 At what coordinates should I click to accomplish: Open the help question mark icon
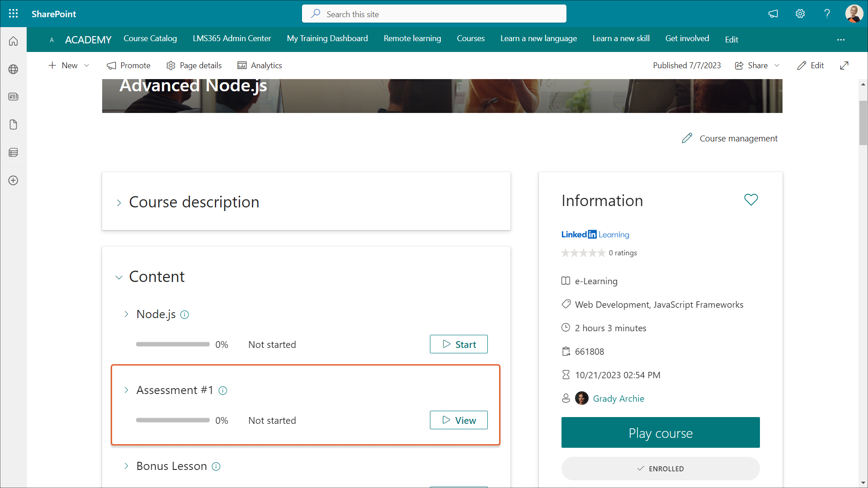click(827, 14)
